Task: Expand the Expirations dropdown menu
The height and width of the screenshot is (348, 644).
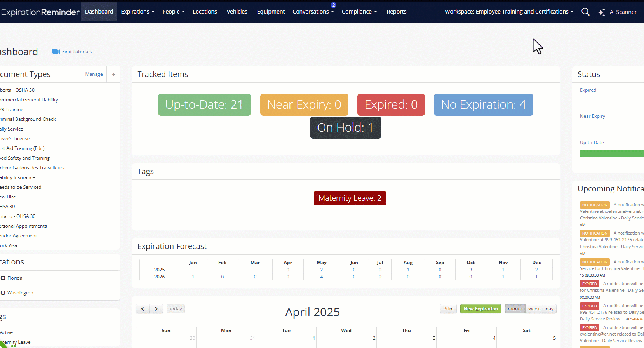Action: (138, 12)
